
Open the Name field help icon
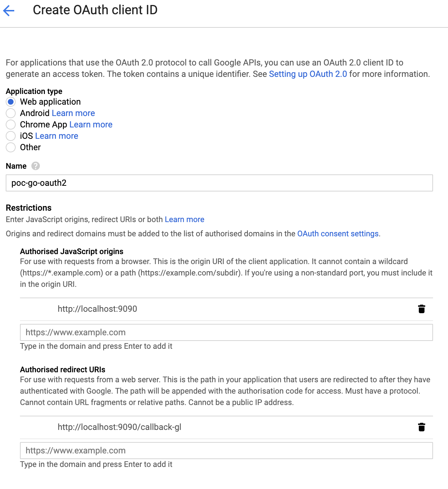tap(36, 166)
